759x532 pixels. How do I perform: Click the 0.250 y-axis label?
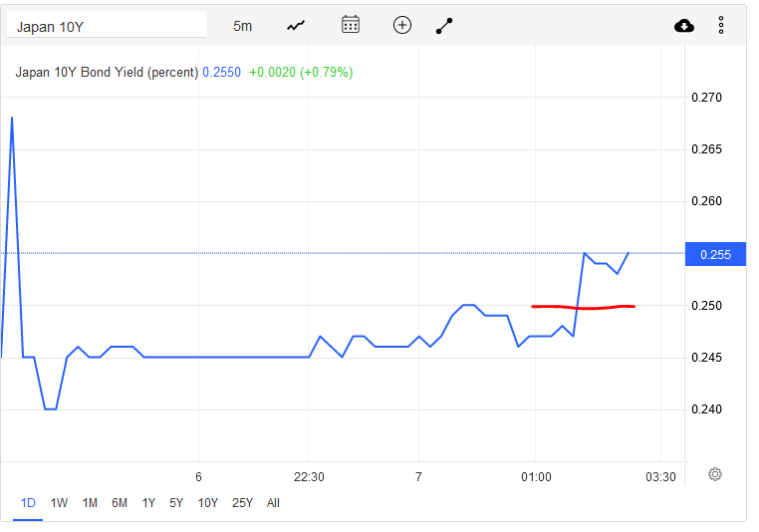click(x=706, y=306)
